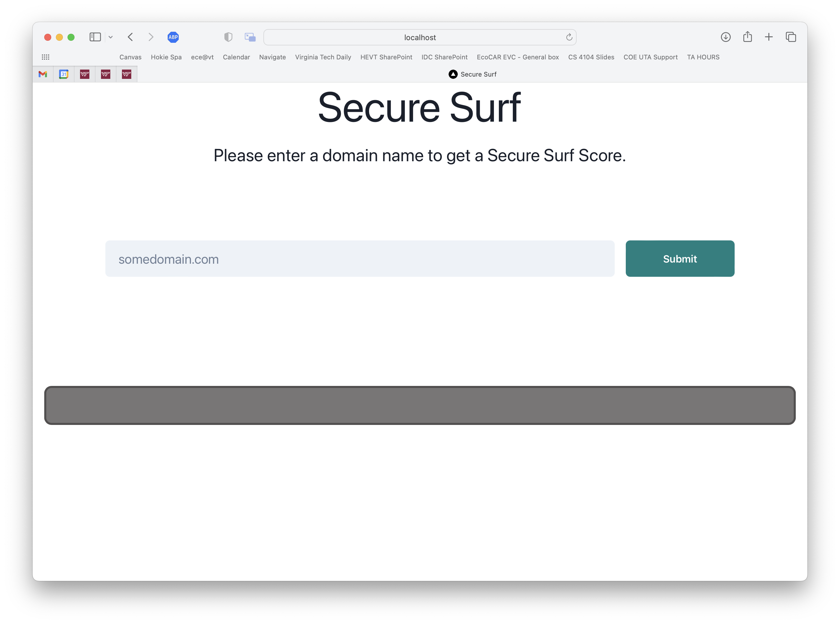Go back to previous page

click(x=131, y=37)
